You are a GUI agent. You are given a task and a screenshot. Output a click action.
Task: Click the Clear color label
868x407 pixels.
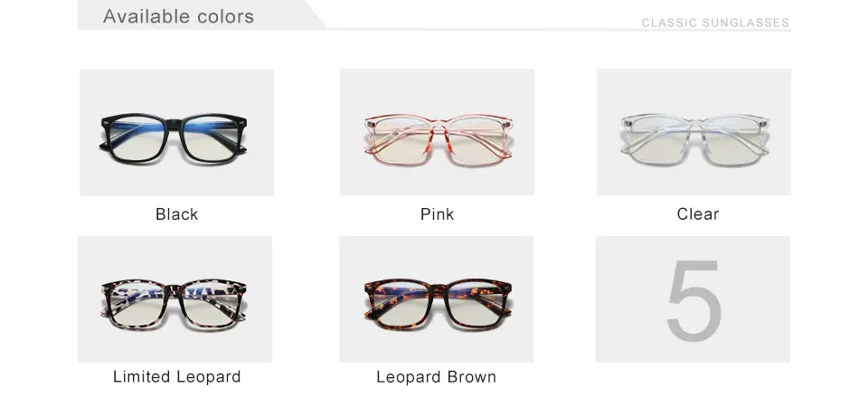[x=697, y=214]
